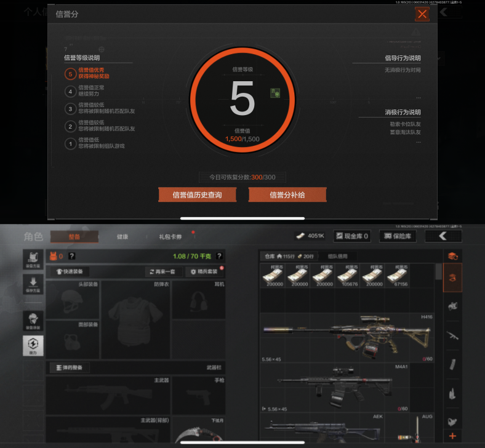Expand ellipsis under 消极行为说明
The image size is (485, 448).
(x=418, y=142)
